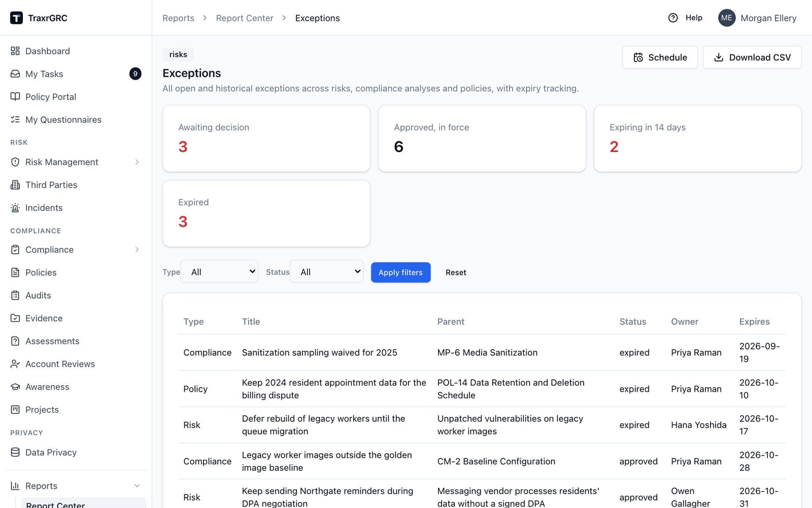The width and height of the screenshot is (812, 508).
Task: Click the Policy Portal book icon
Action: [15, 97]
